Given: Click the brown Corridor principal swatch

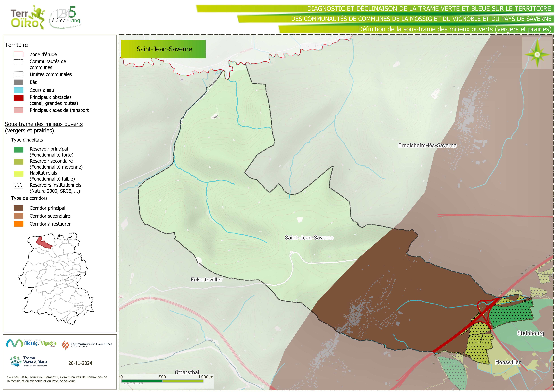Looking at the screenshot, I should point(18,208).
